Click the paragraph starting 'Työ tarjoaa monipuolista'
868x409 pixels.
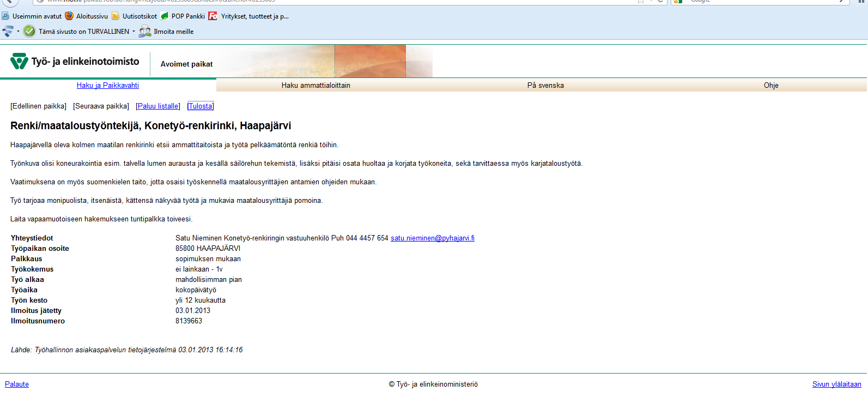(167, 201)
